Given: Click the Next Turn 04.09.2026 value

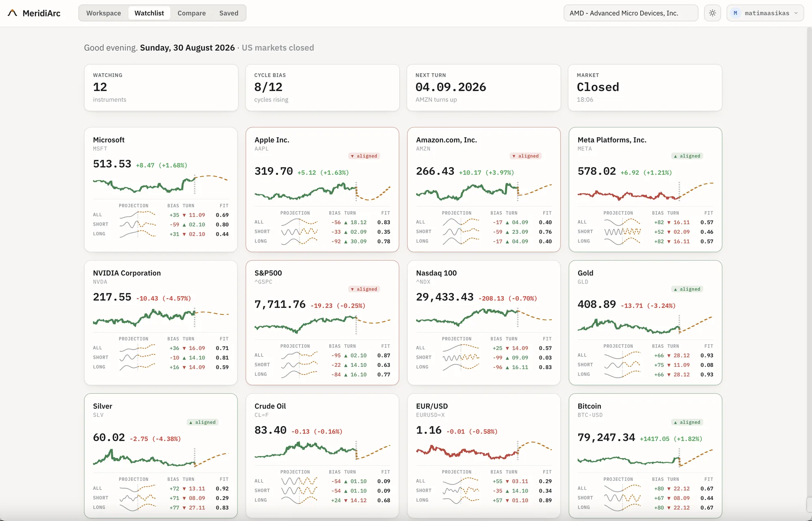Looking at the screenshot, I should point(451,87).
